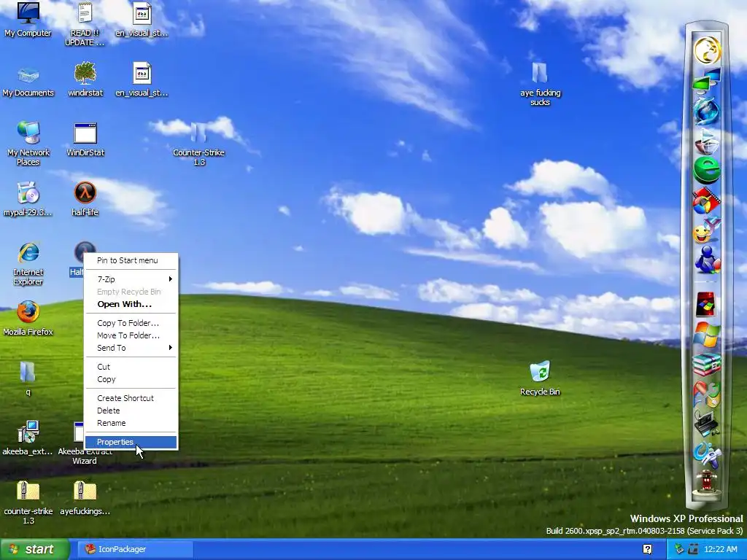The height and width of the screenshot is (560, 747).
Task: Choose Move To Folder... entry
Action: point(131,335)
